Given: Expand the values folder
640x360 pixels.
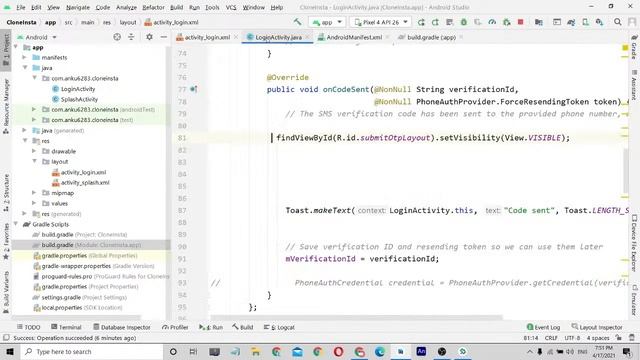Looking at the screenshot, I should point(34,203).
